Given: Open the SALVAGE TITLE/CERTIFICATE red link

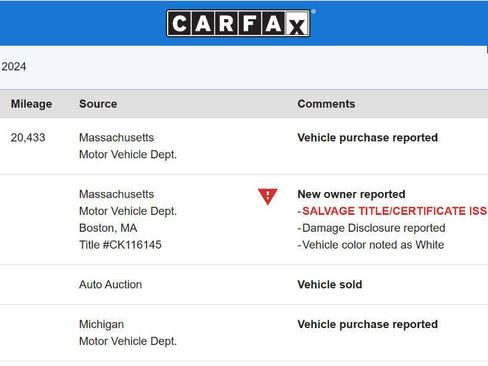Looking at the screenshot, I should pos(394,211).
